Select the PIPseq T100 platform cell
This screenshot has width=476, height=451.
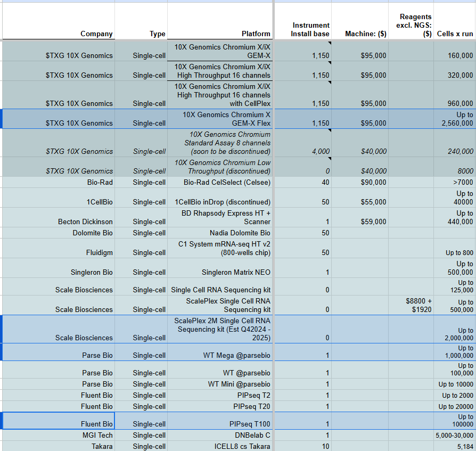pyautogui.click(x=220, y=421)
